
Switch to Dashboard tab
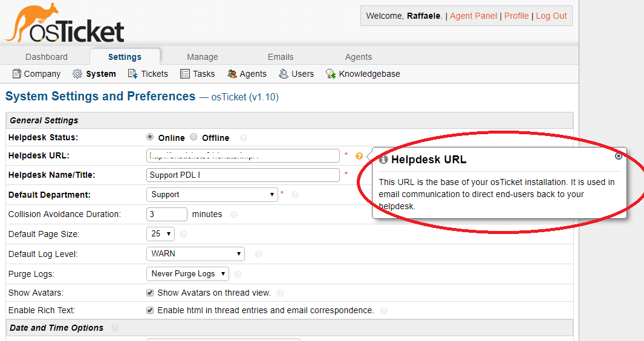pos(47,57)
